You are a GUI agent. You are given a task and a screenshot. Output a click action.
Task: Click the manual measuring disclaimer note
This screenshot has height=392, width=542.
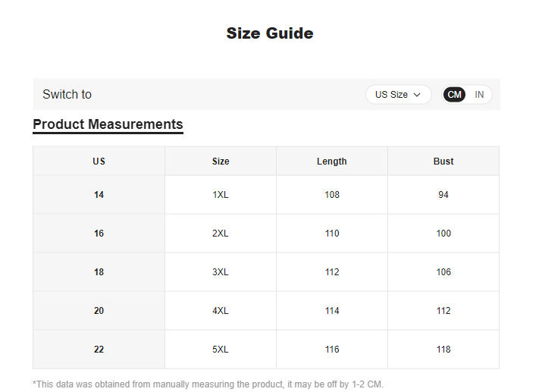point(208,384)
